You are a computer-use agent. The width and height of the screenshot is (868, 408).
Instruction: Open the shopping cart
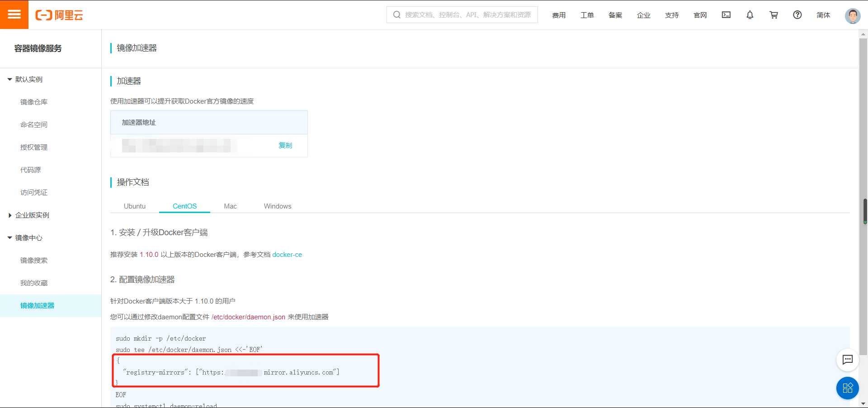(x=774, y=15)
